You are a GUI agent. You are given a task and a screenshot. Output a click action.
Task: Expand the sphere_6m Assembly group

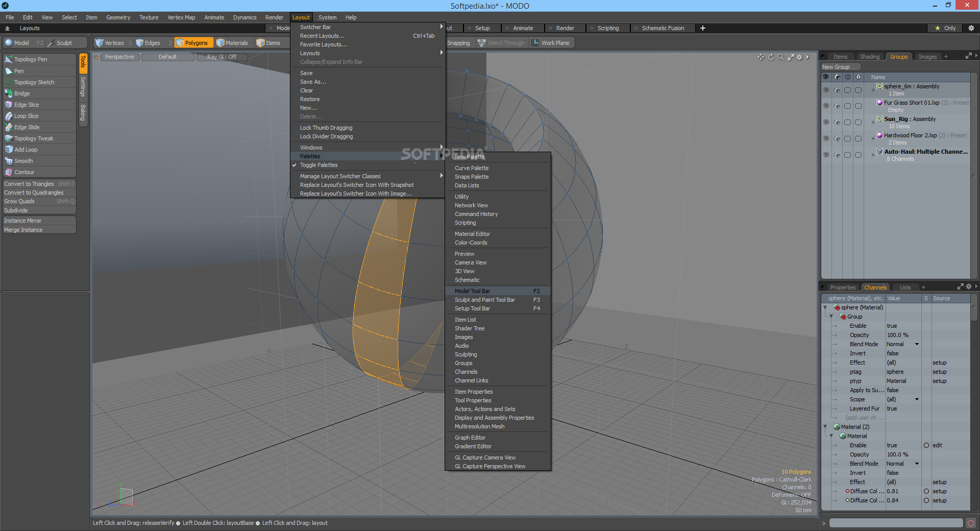[x=872, y=90]
